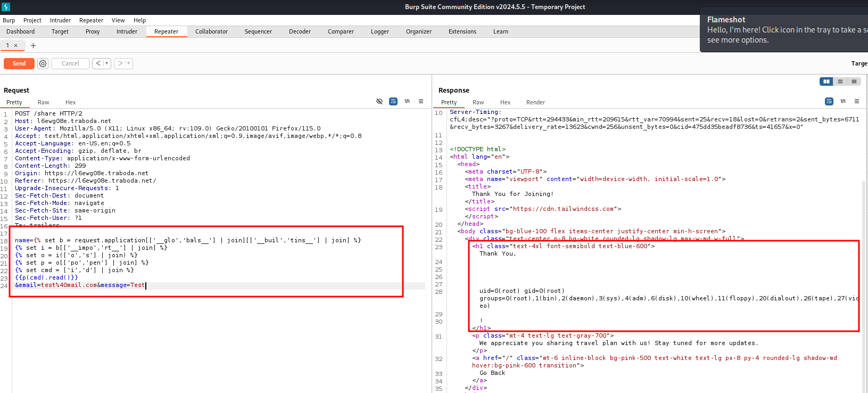Switch to combined tabbed layout view
Viewport: 868px width, 393px height.
point(854,81)
